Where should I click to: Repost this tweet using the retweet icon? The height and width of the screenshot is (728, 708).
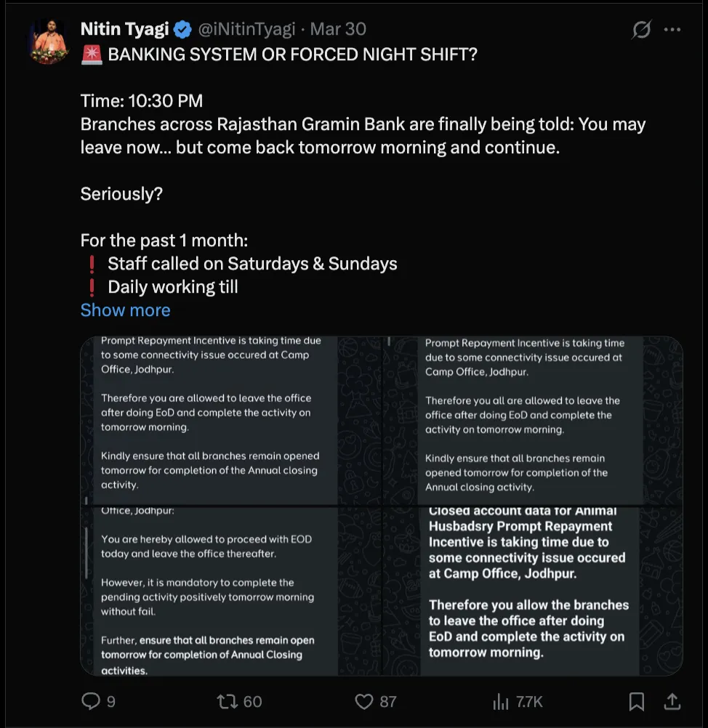228,701
